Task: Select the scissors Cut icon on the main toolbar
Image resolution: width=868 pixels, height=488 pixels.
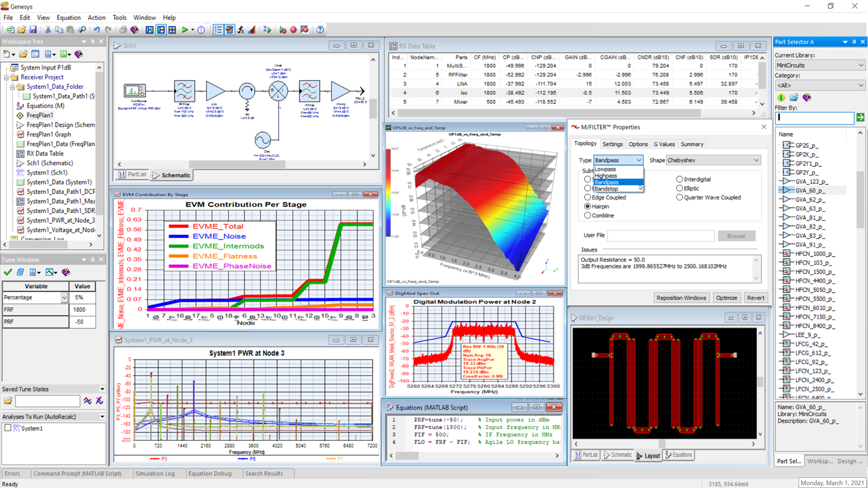Action: coord(47,30)
